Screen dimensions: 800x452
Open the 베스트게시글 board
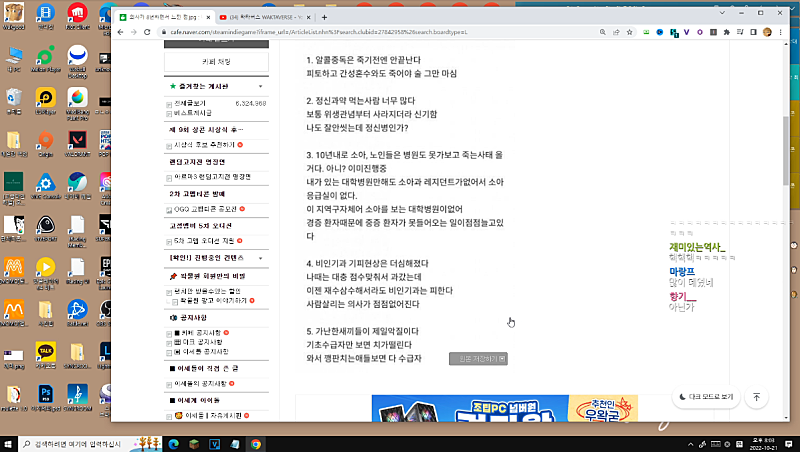click(x=193, y=113)
